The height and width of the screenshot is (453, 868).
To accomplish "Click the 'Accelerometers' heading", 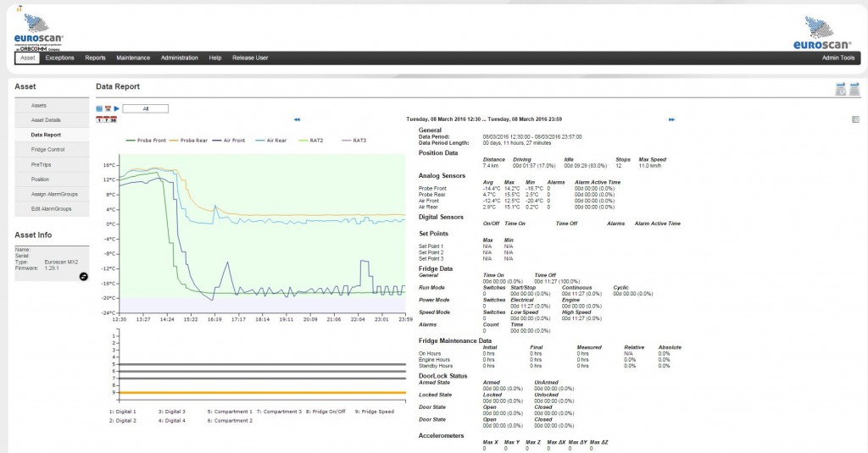I will 441,436.
